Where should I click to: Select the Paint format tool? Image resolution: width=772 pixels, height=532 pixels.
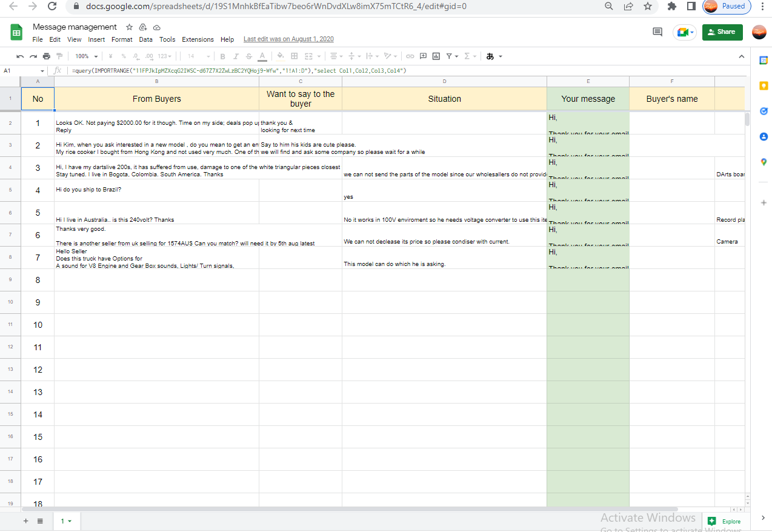click(x=59, y=56)
